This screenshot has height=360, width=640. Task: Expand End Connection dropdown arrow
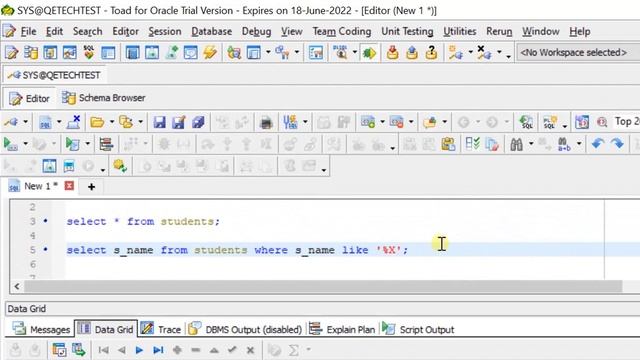point(499,52)
